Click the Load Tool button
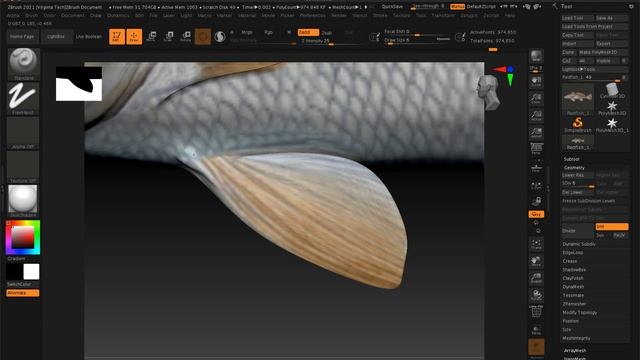Viewport: 640px width, 360px height. [577, 18]
